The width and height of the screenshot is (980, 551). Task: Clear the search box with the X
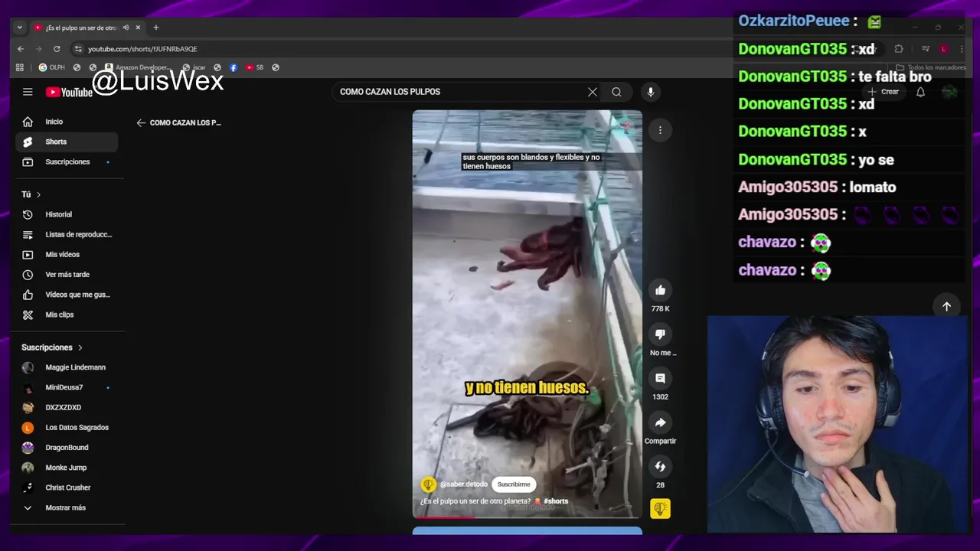pos(592,92)
